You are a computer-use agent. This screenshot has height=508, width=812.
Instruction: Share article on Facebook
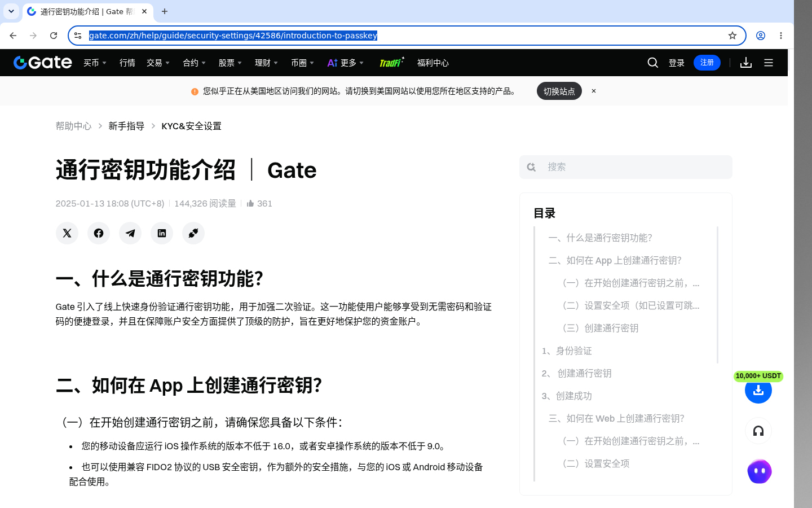(99, 233)
